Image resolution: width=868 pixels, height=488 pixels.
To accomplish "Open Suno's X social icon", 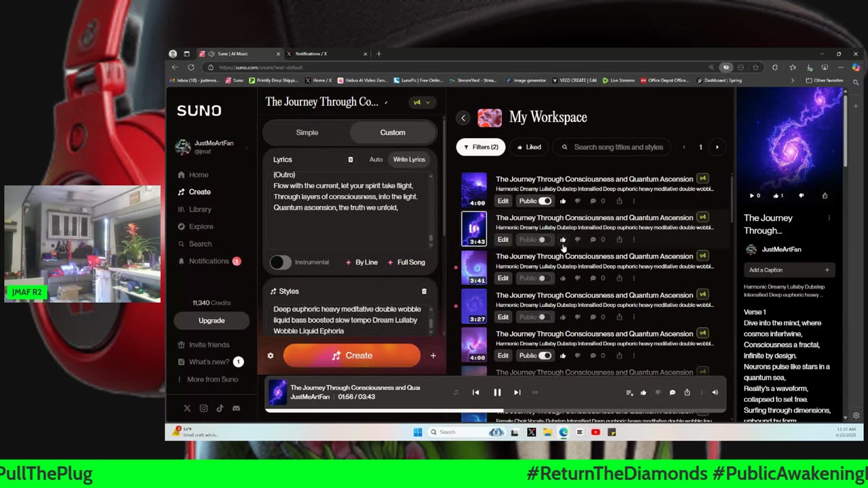I will 187,408.
